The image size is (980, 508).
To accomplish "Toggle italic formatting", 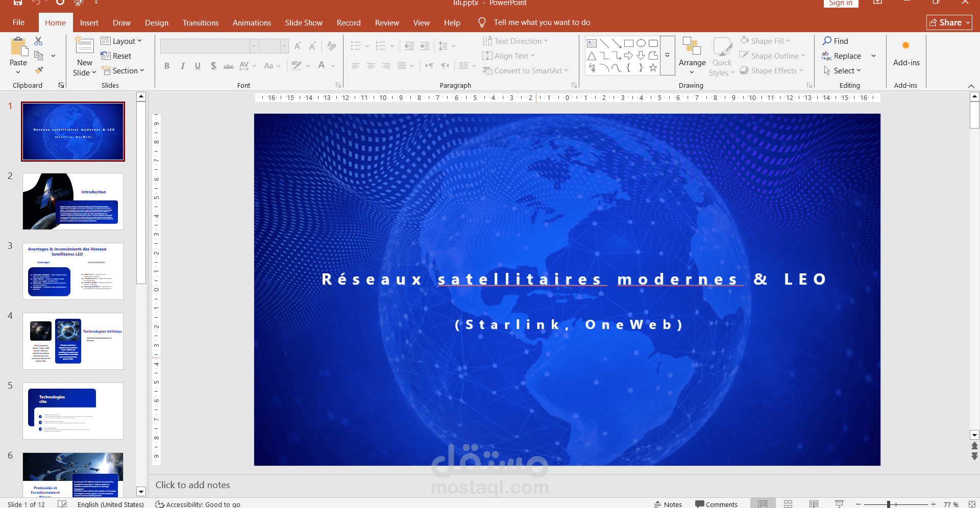I will (x=182, y=66).
